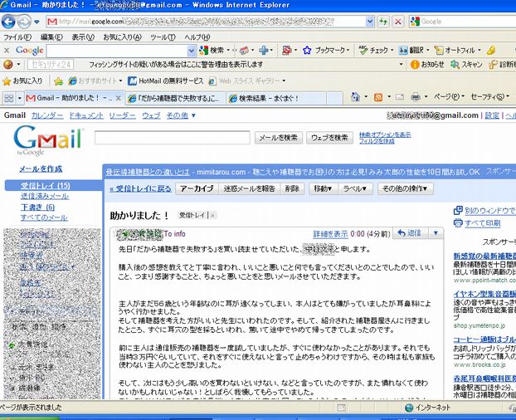Click ウェブを検索 button
This screenshot has height=420, width=516.
coord(329,138)
